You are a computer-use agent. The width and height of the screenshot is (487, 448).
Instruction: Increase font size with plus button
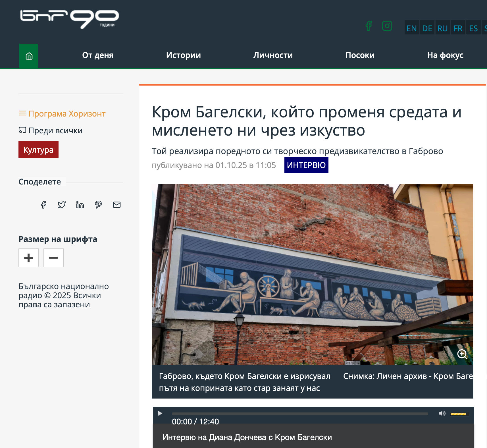(x=29, y=258)
